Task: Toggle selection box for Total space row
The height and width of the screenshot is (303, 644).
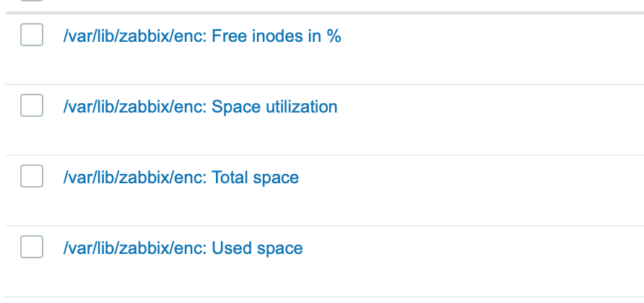Action: click(x=32, y=177)
